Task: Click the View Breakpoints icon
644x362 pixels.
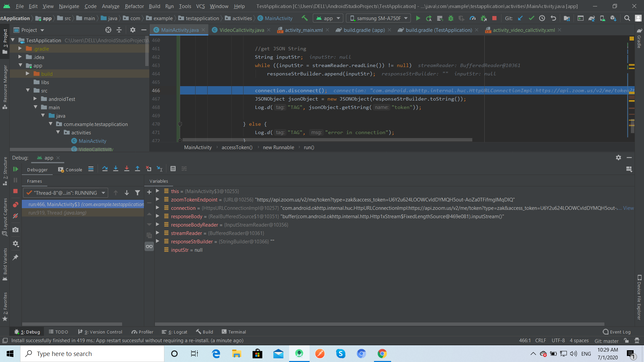Action: pos(15,204)
